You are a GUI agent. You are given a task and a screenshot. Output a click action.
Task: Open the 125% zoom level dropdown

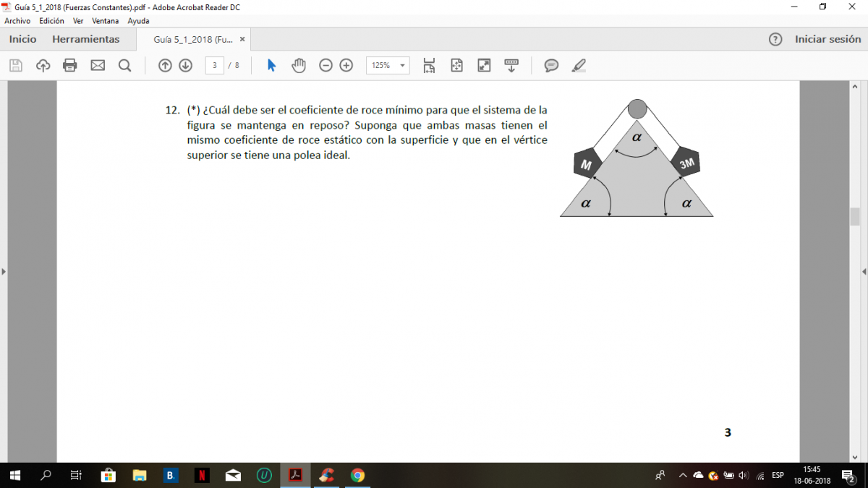coord(388,66)
